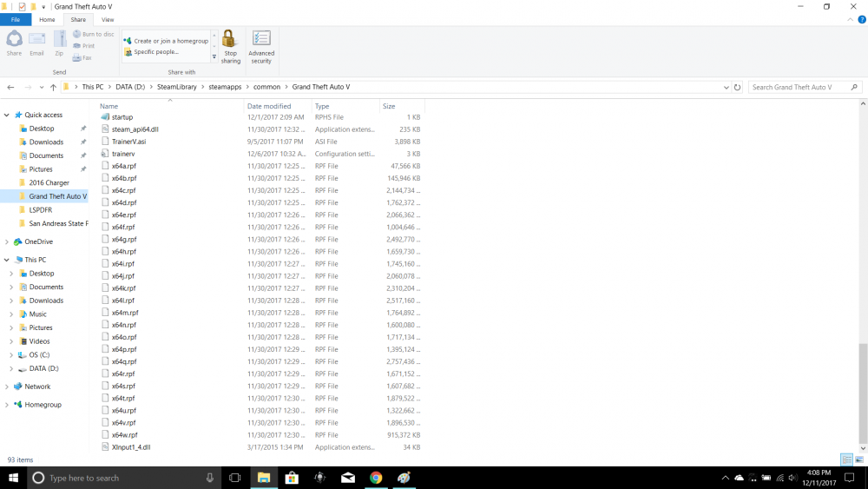Expand OS (C:) drive node
The image size is (868, 489).
click(11, 355)
